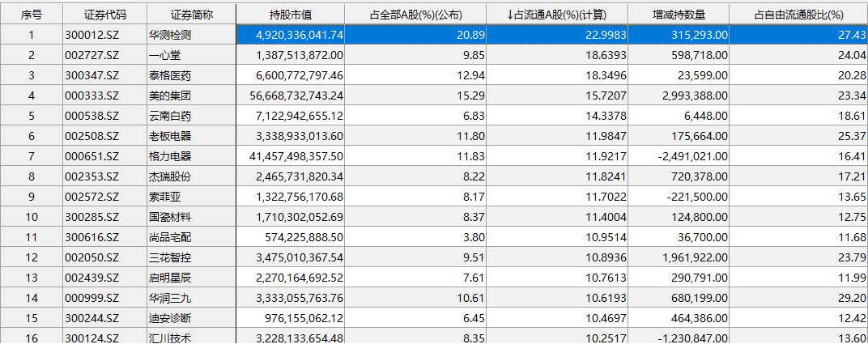Select stock code 000333.SZ
Viewport: 868px width, 344px height.
click(x=106, y=96)
